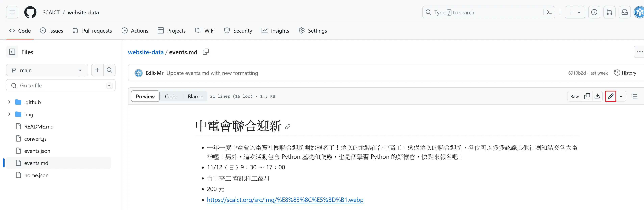The height and width of the screenshot is (210, 644).
Task: Click the pencil edit file icon
Action: (x=611, y=96)
